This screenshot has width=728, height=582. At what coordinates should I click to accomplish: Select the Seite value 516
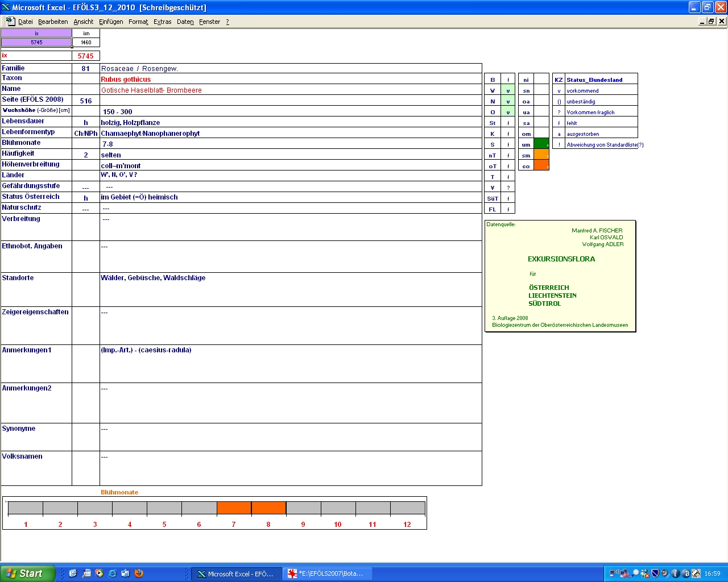pos(86,101)
